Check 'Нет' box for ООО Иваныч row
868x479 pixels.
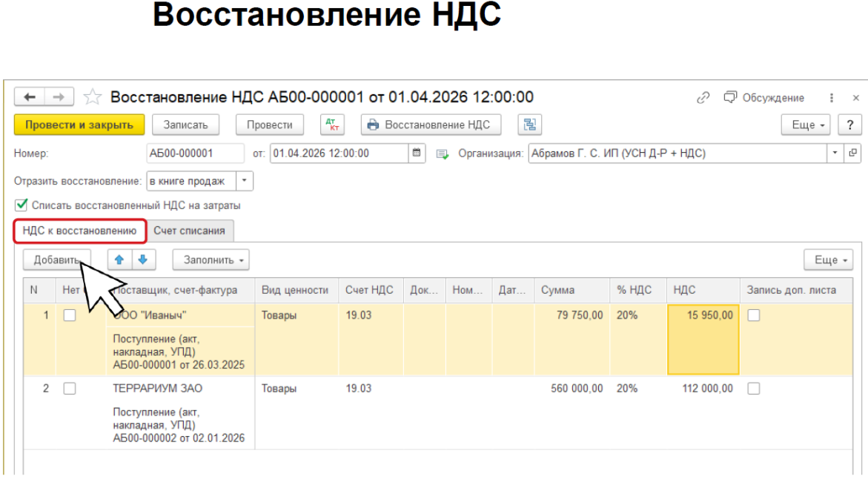coord(70,315)
